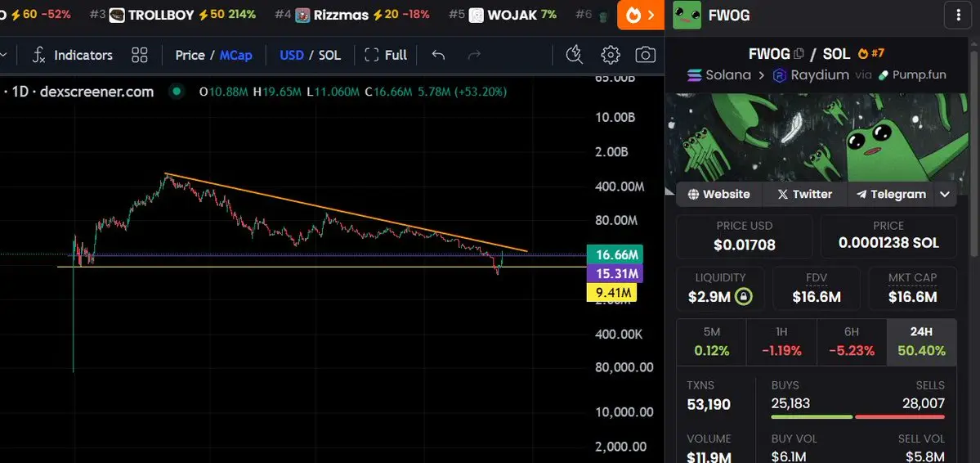The image size is (980, 463).
Task: Take a chart snapshot with the camera icon
Action: [x=645, y=55]
